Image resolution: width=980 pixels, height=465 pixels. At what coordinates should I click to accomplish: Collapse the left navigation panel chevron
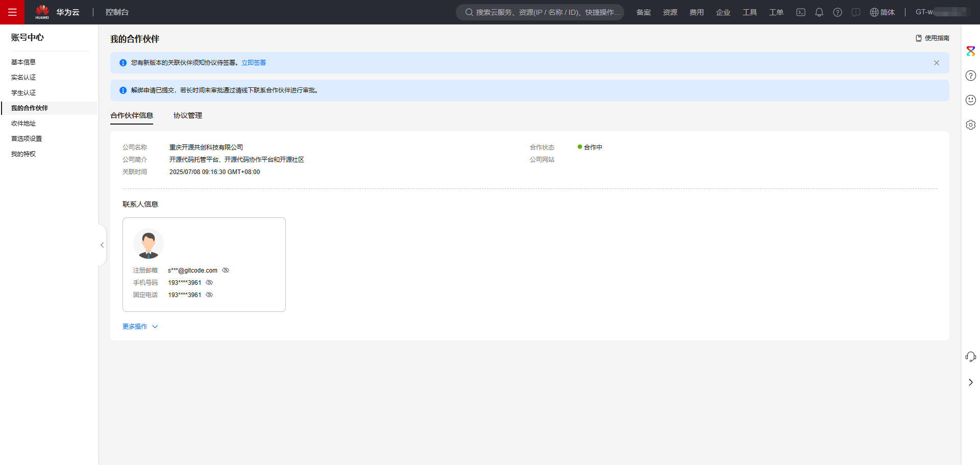(x=102, y=244)
